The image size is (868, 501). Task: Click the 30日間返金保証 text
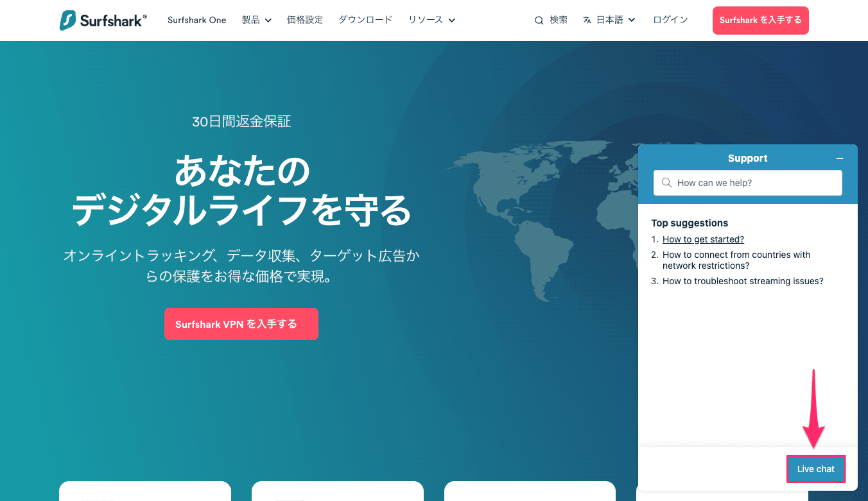pos(241,121)
